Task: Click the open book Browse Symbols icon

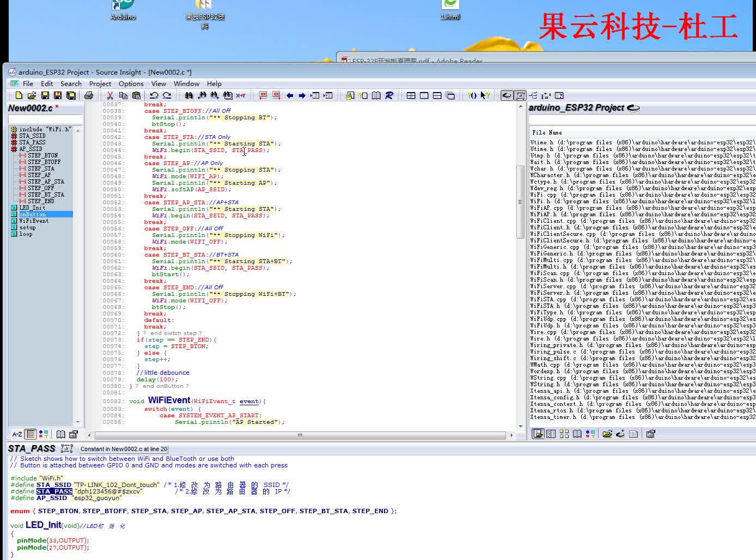Action: [376, 95]
